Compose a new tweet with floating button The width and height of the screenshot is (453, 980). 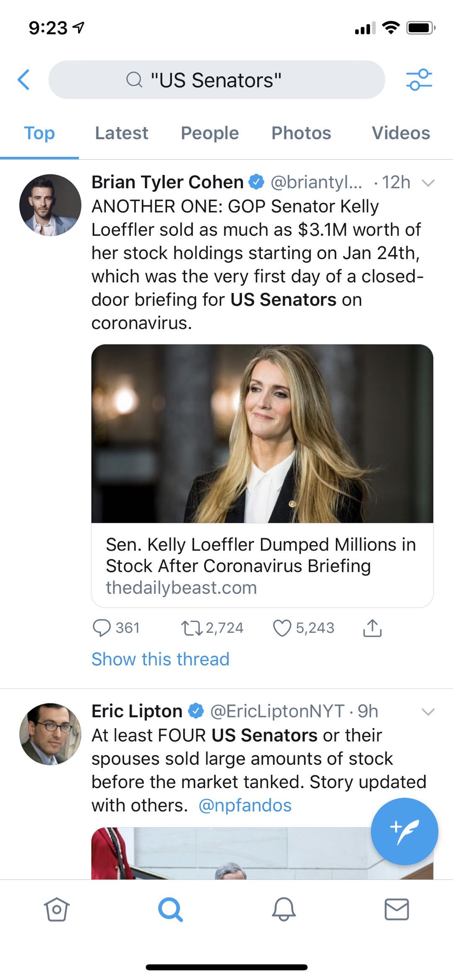pos(404,831)
